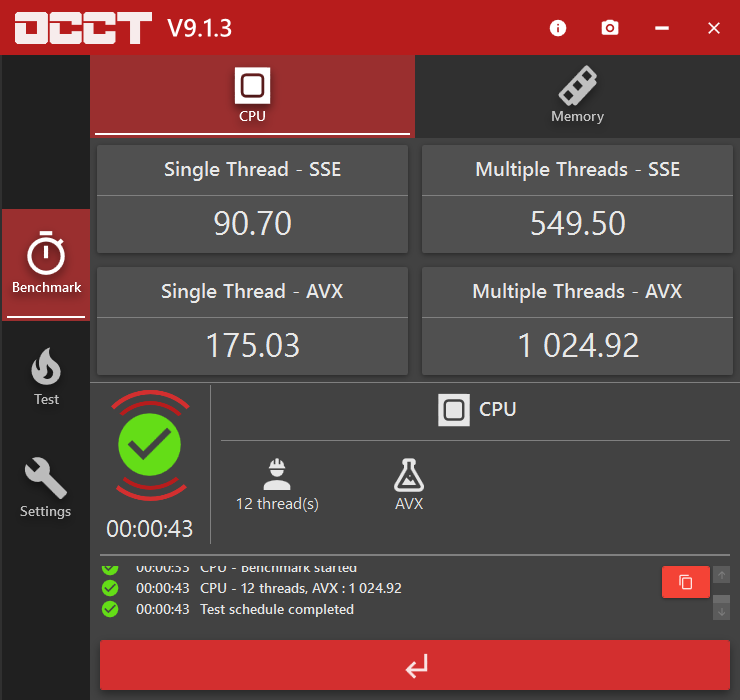Image resolution: width=740 pixels, height=700 pixels.
Task: Switch to the CPU benchmark tab
Action: (x=252, y=96)
